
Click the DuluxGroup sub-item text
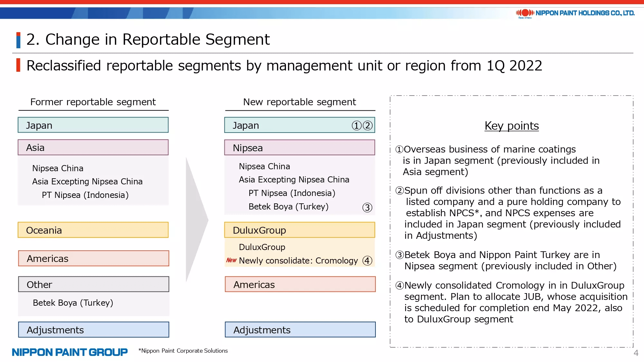click(262, 247)
